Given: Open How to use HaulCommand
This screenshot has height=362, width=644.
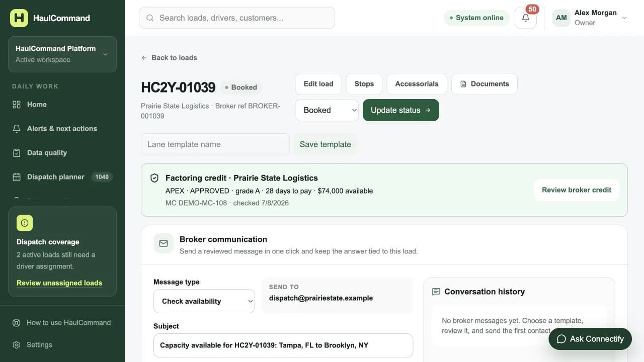Looking at the screenshot, I should click(x=62, y=323).
